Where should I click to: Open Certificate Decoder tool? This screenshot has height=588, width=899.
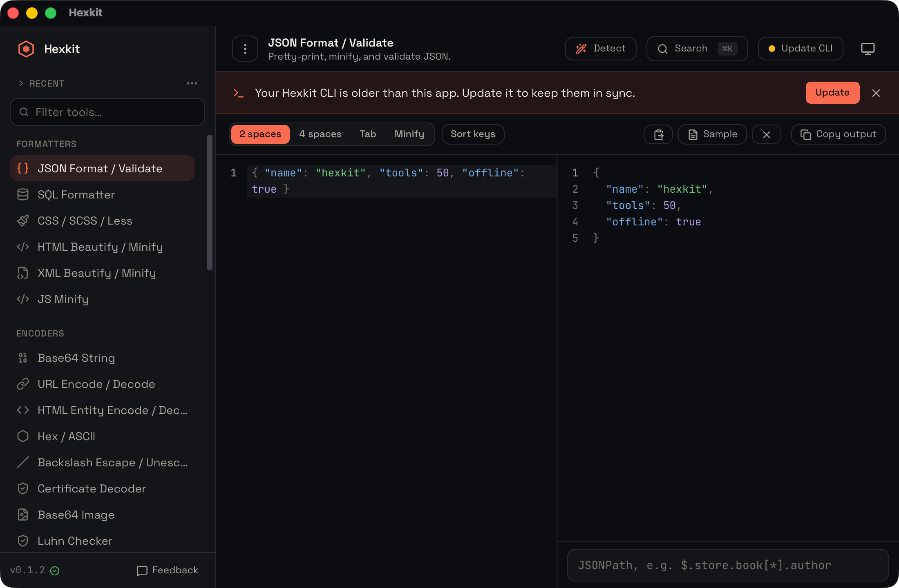[x=102, y=488]
